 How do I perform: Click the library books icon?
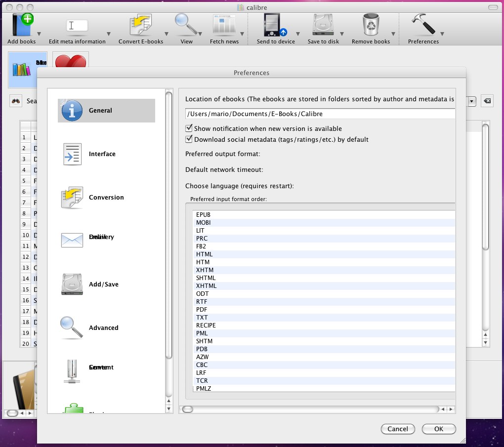[22, 70]
